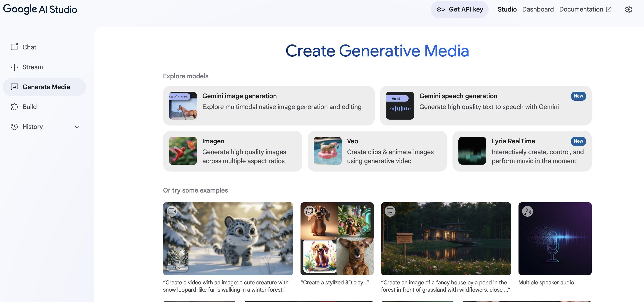644x302 pixels.
Task: Switch to the Studio tab
Action: [x=507, y=9]
